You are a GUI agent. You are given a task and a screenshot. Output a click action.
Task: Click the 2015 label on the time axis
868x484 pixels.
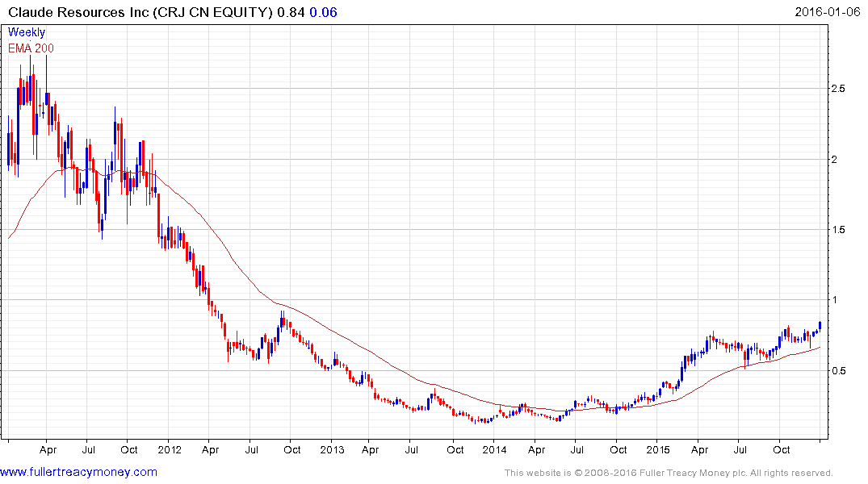(657, 449)
